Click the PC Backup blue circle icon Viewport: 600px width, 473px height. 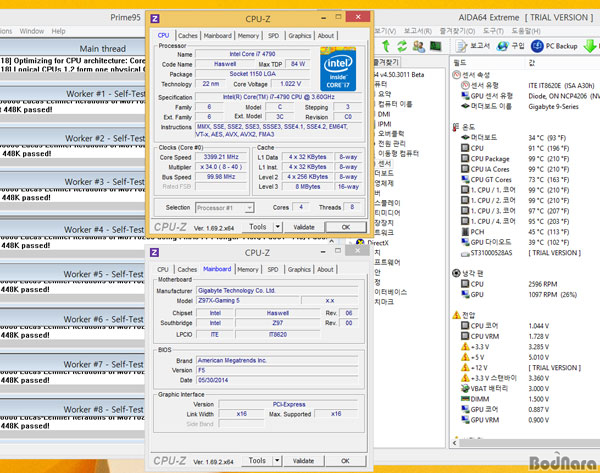tap(537, 46)
